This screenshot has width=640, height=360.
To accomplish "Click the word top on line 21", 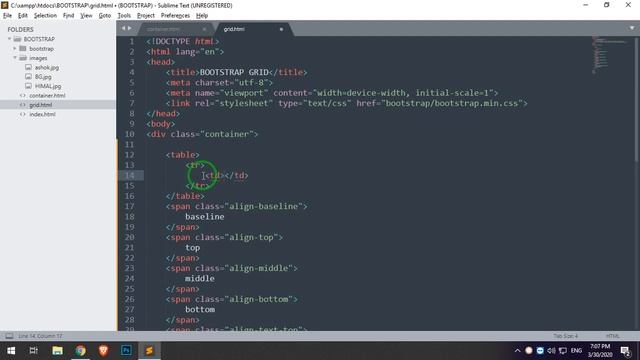I will click(192, 248).
